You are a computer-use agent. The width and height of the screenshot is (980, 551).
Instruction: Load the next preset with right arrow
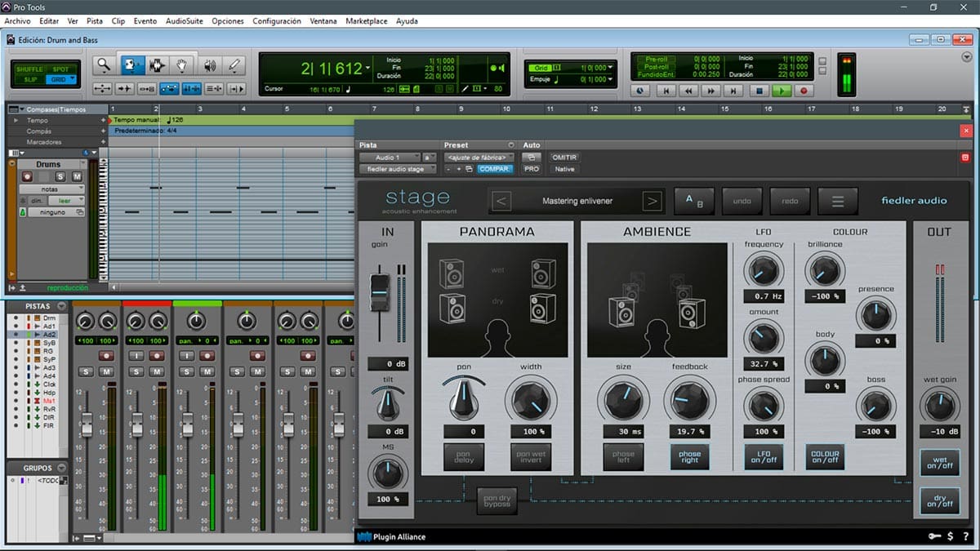coord(651,201)
